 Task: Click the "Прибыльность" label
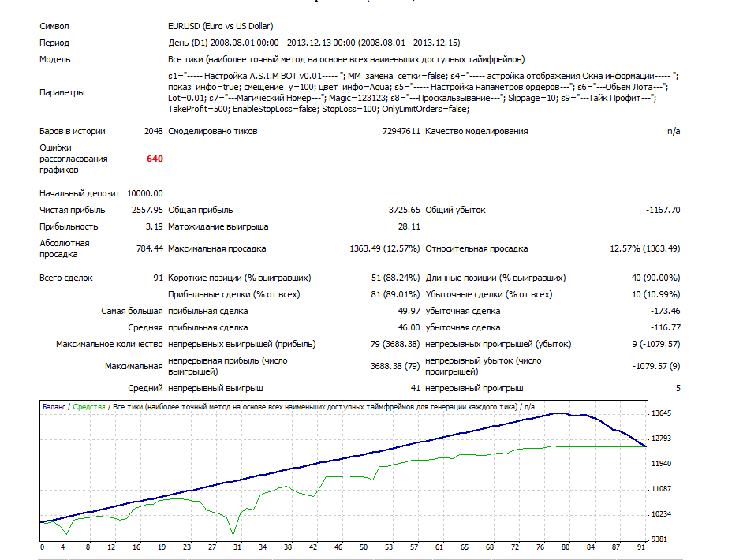pyautogui.click(x=69, y=226)
